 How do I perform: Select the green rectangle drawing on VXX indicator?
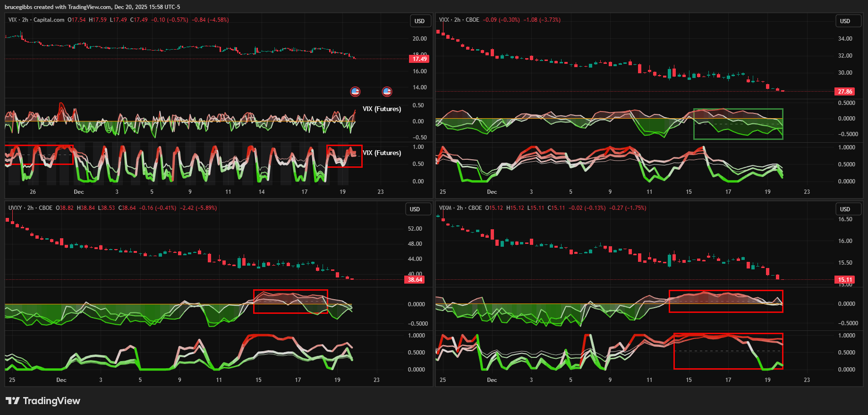click(x=738, y=110)
